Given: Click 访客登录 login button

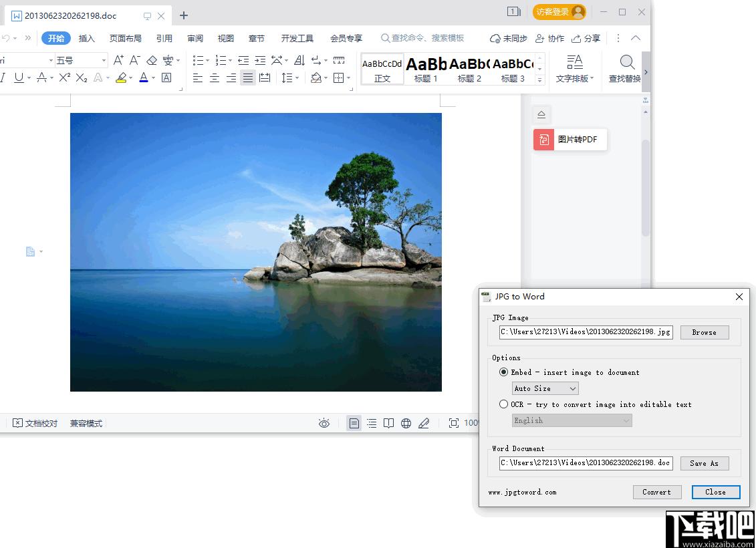Looking at the screenshot, I should coord(559,12).
